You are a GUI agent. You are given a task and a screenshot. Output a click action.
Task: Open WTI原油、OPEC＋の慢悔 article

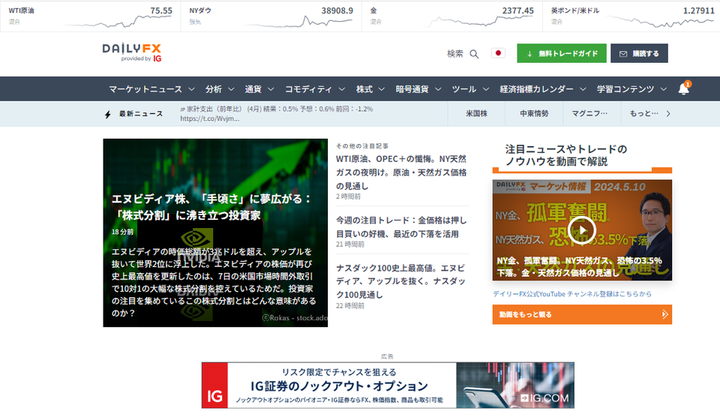[401, 172]
